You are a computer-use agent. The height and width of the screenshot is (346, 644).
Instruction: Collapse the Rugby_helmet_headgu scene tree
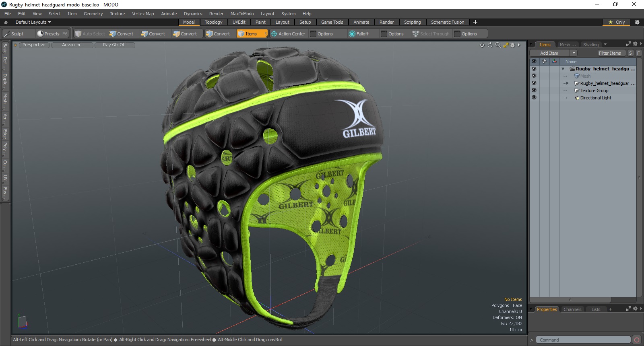tap(563, 69)
